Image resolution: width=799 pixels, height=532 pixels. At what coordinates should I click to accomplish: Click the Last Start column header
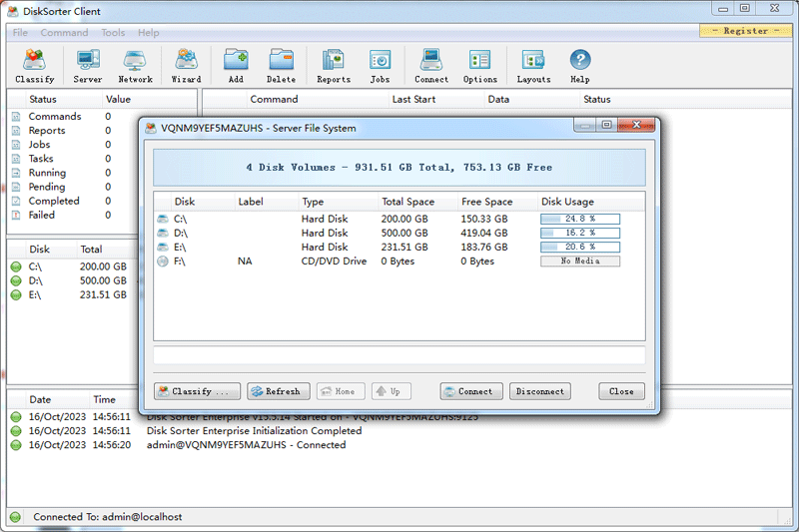tap(435, 99)
